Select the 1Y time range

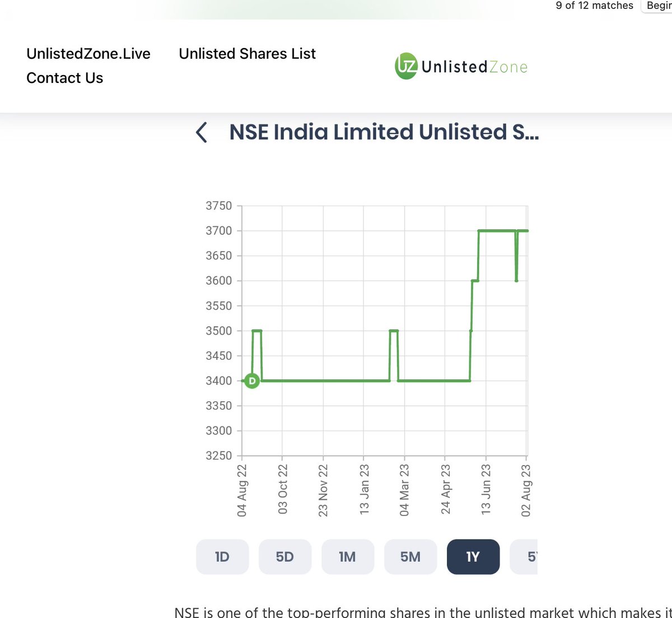click(x=473, y=557)
